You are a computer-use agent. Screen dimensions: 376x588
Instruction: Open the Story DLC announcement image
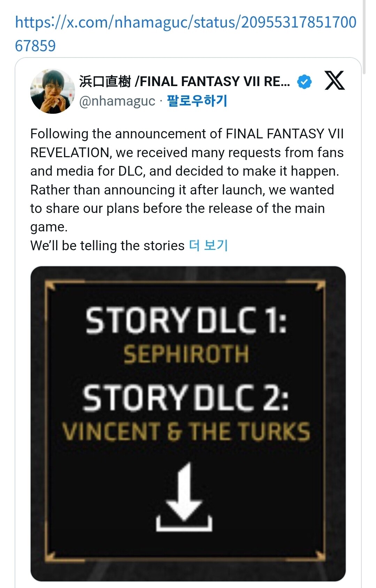coord(188,423)
